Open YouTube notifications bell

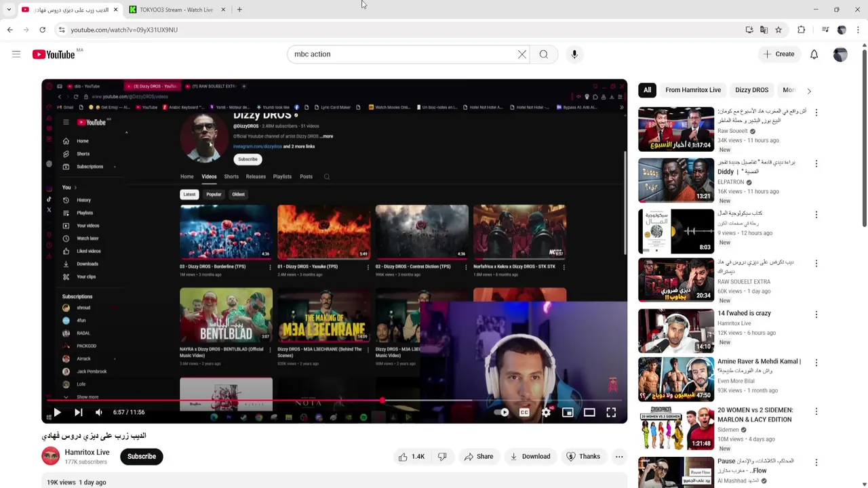click(814, 54)
